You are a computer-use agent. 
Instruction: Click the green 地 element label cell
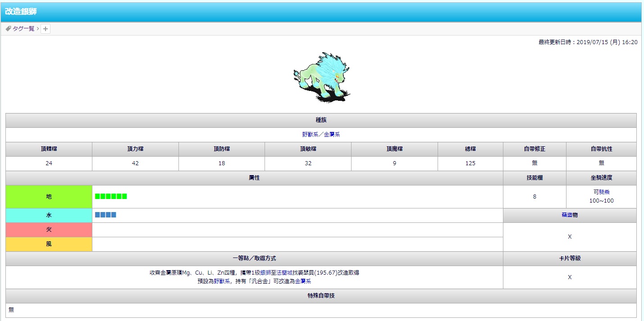tap(49, 197)
